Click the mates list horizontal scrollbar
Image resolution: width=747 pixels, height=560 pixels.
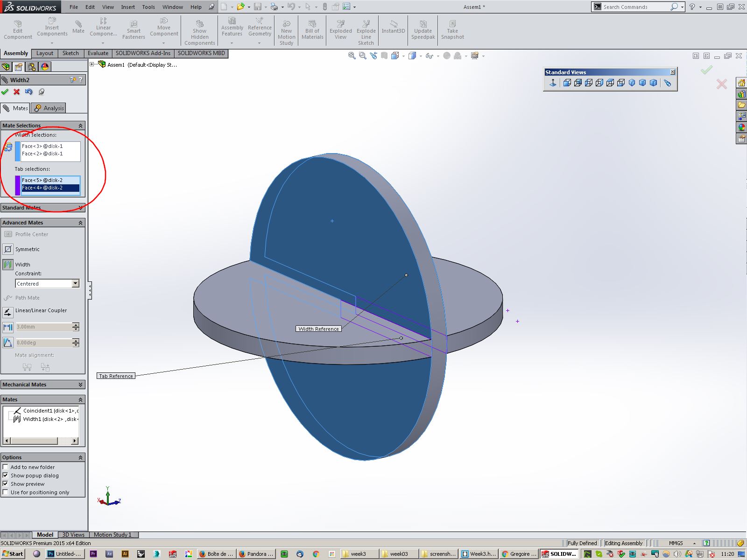[x=41, y=441]
